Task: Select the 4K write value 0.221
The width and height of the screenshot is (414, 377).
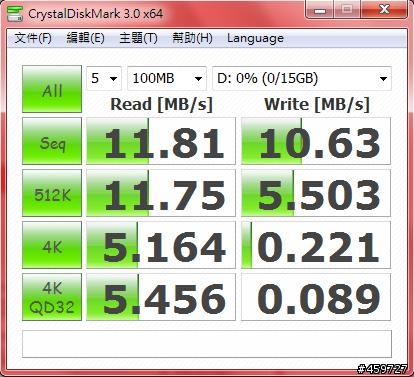Action: click(316, 245)
